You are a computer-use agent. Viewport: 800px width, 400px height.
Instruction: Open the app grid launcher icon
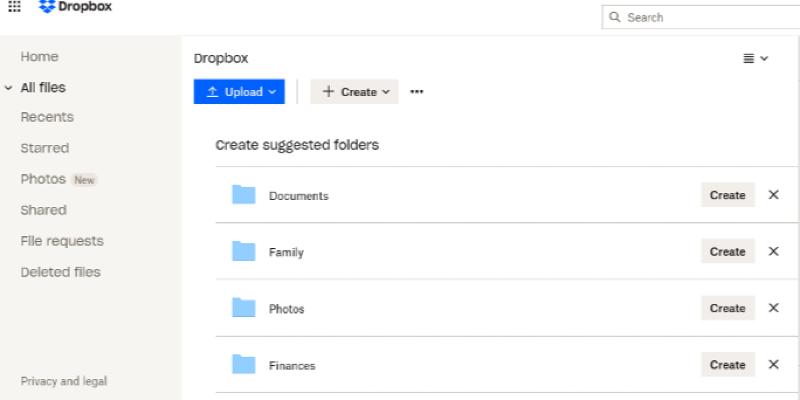(x=14, y=6)
